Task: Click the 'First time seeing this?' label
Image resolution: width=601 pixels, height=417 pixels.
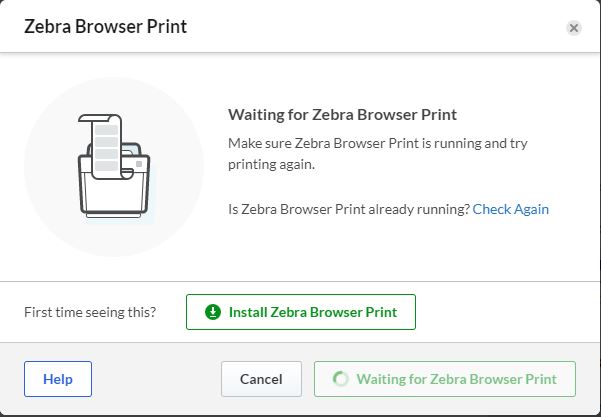Action: (x=90, y=312)
